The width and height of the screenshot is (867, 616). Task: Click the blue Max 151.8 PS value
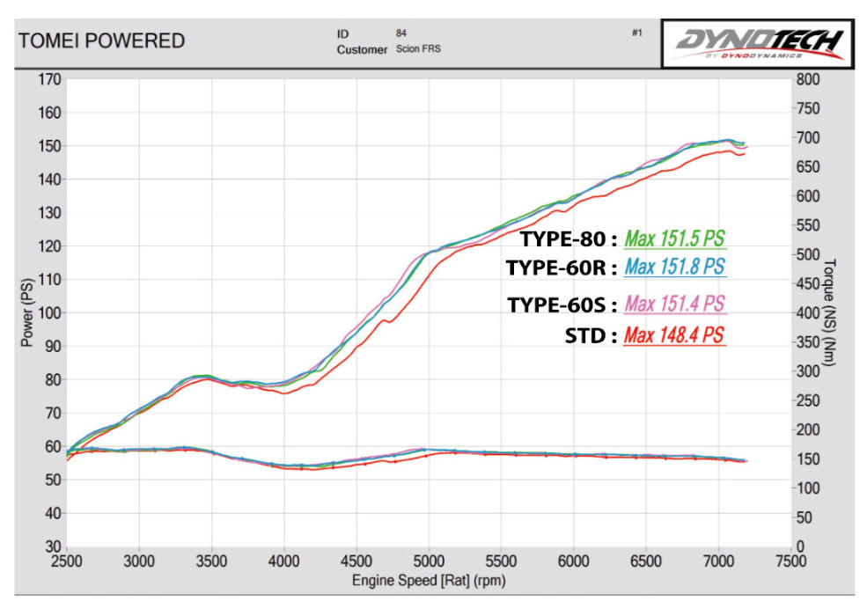[x=674, y=268]
